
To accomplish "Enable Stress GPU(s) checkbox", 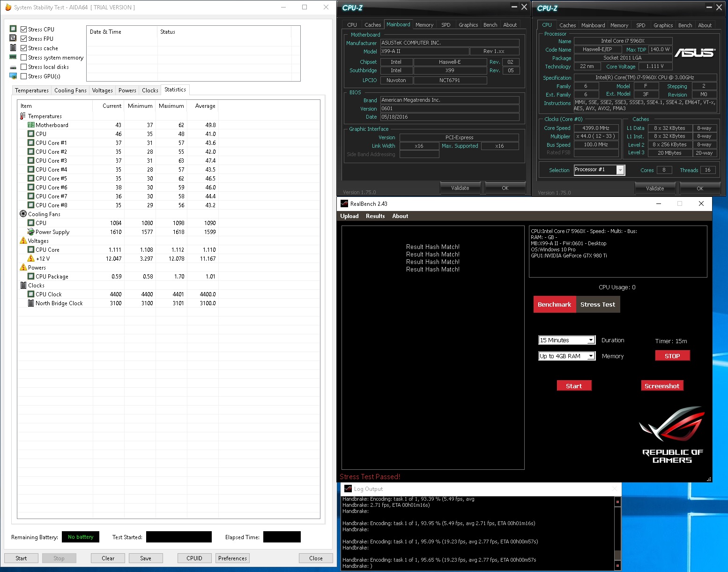I will (x=24, y=76).
